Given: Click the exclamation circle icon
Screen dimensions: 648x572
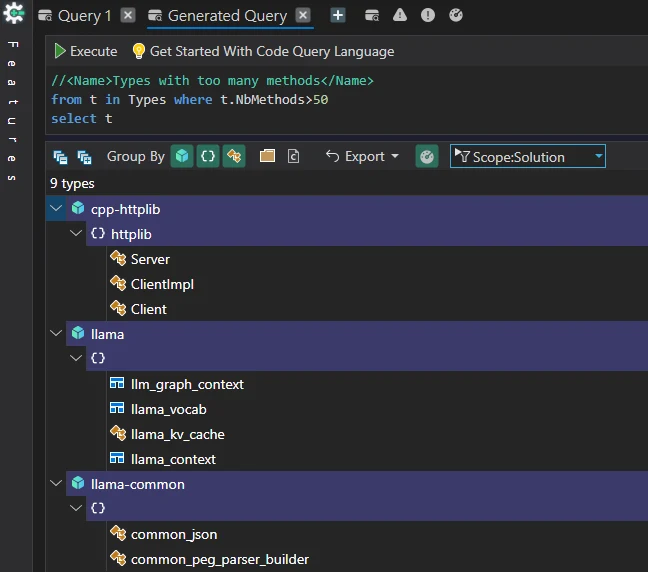Looking at the screenshot, I should 428,15.
